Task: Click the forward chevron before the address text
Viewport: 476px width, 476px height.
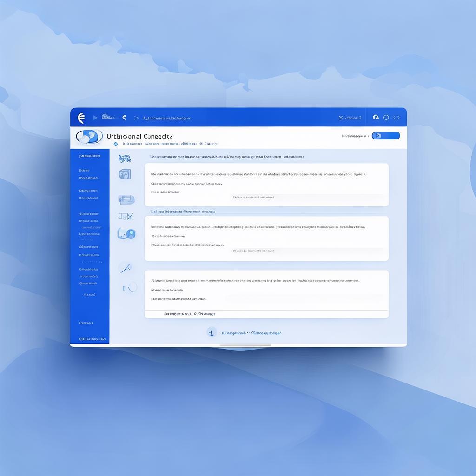Action: pos(136,118)
